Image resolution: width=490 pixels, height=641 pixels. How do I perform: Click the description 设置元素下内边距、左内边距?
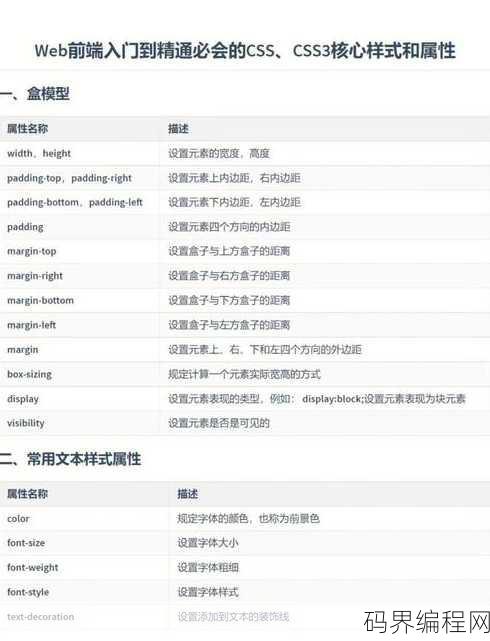pos(234,202)
